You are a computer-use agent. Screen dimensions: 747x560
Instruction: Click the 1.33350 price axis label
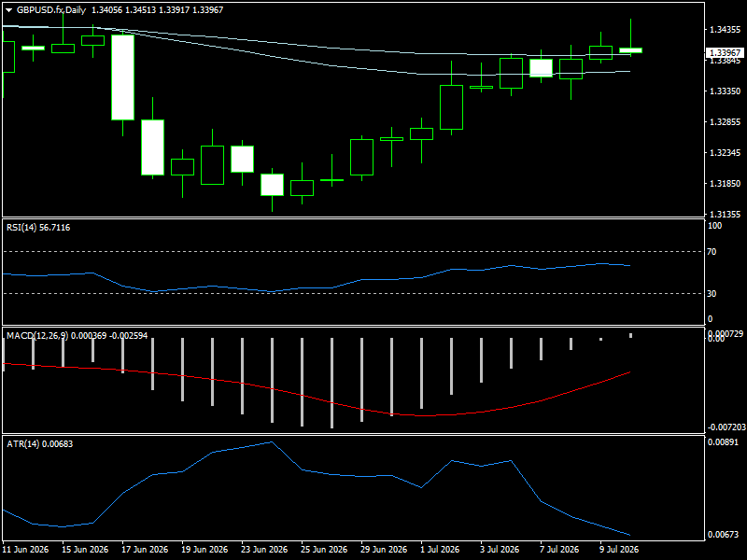click(x=726, y=91)
